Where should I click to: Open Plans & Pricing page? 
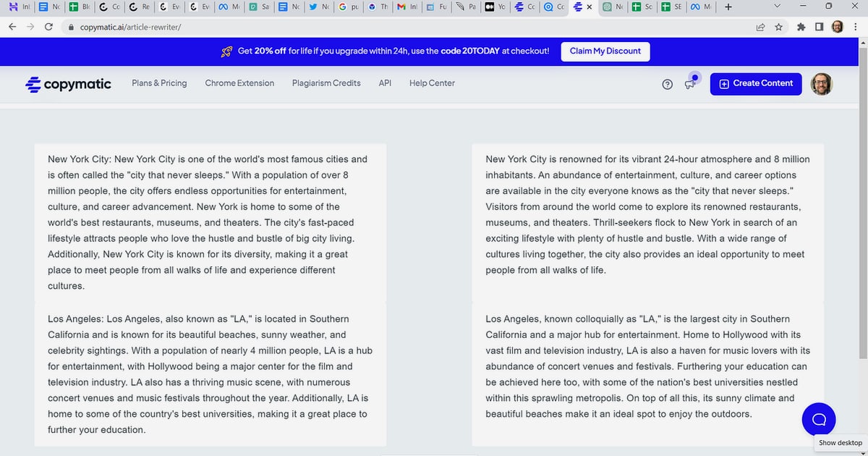click(x=159, y=83)
